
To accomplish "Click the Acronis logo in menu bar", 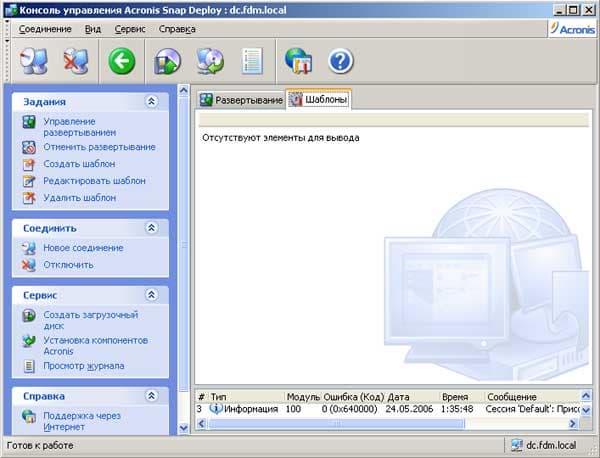I will tap(573, 29).
